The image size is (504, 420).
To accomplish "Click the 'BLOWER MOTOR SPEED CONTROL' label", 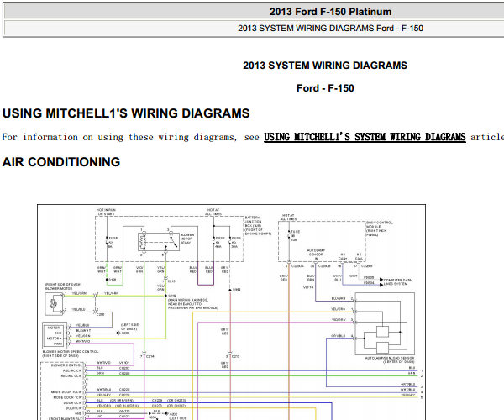I will pos(71,354).
